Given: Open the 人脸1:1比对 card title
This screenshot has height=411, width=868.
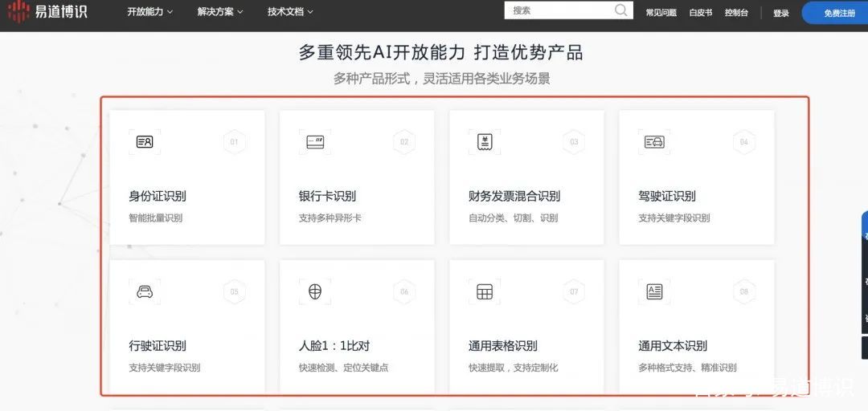Looking at the screenshot, I should click(334, 346).
